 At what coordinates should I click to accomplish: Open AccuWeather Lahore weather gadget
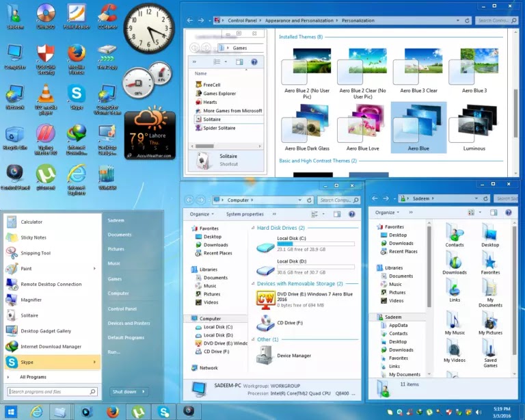[x=150, y=135]
